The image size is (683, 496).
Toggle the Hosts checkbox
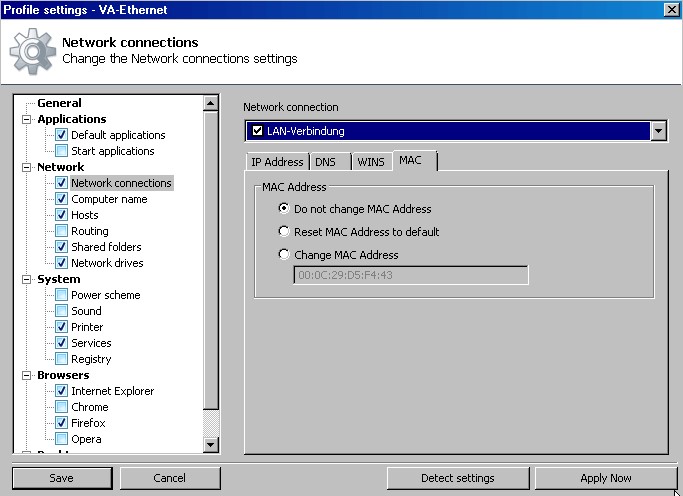[61, 215]
